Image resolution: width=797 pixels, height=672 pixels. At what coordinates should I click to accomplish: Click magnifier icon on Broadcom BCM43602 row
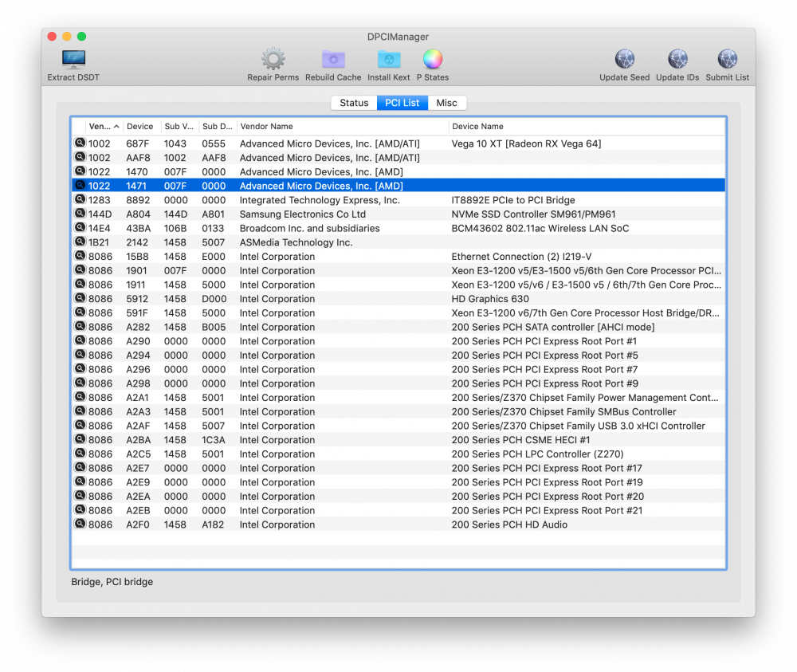(x=80, y=228)
